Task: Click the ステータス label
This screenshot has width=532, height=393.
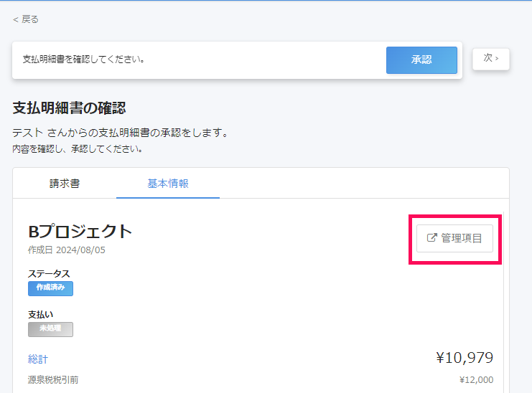Action: (49, 273)
